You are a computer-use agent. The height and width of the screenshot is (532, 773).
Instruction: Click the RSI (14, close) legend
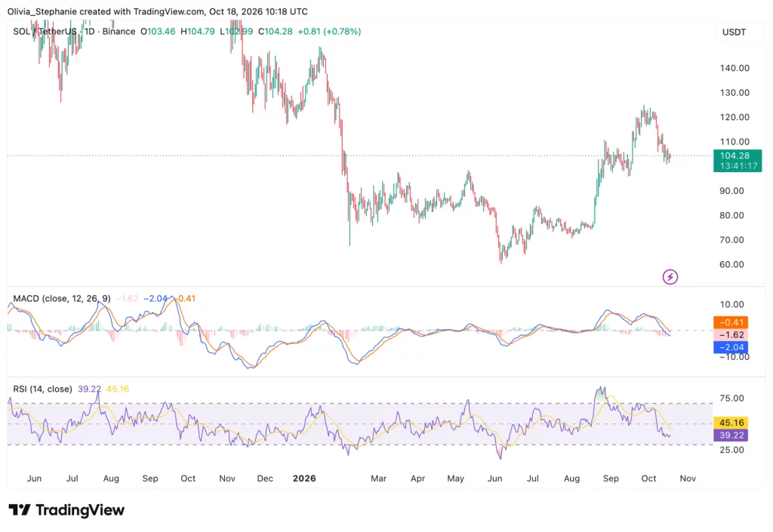tap(42, 389)
